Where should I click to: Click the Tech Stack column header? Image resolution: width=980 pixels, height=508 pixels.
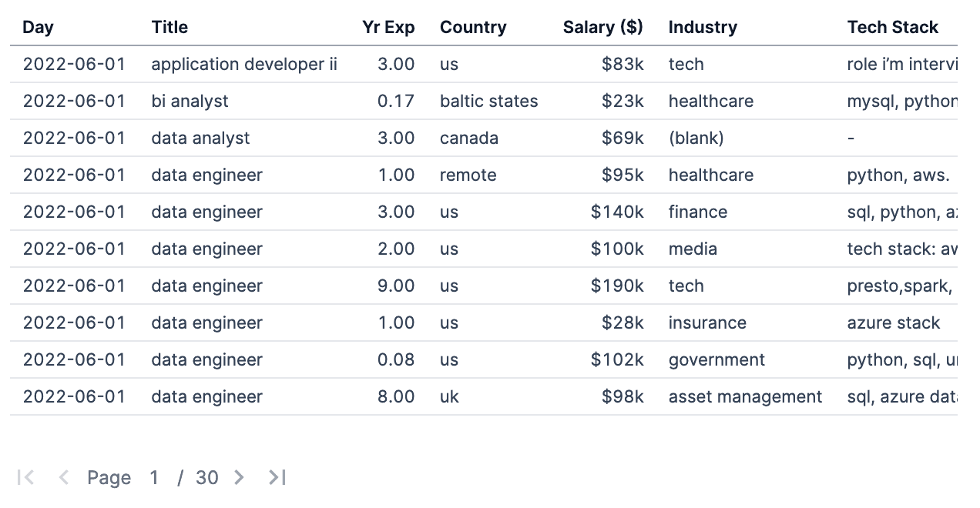[x=893, y=27]
